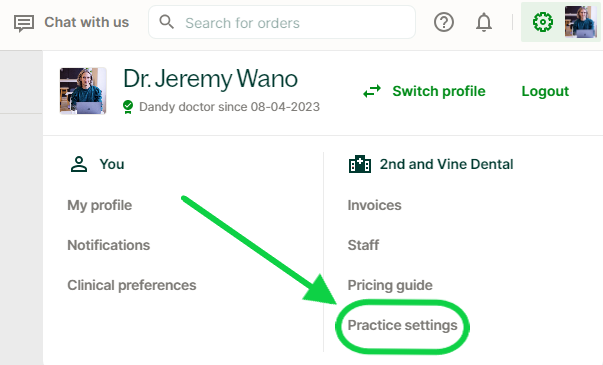
Task: Click Dr. Jeremy Wano's large profile photo
Action: [x=83, y=91]
